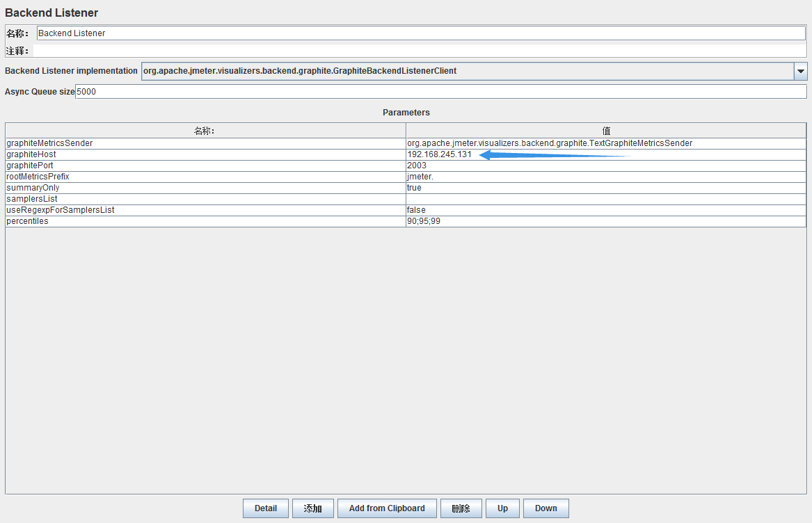Click the 名称 column header in Parameters table
This screenshot has width=812, height=523.
(205, 131)
